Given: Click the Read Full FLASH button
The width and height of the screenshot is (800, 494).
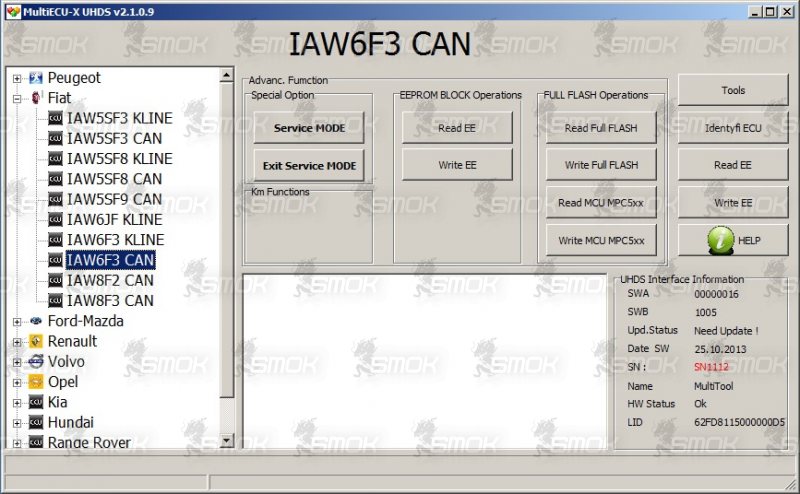Looking at the screenshot, I should (x=601, y=128).
